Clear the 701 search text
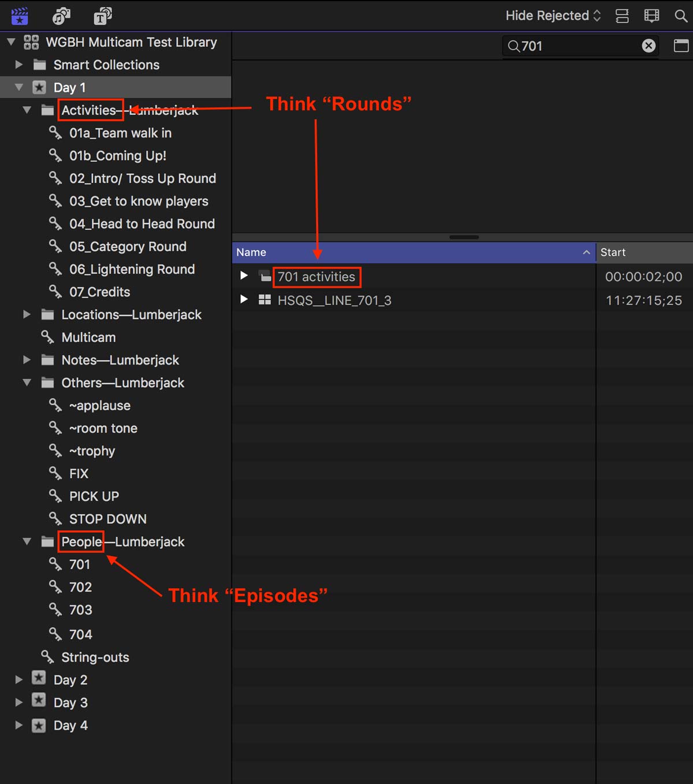The image size is (693, 784). pos(649,46)
